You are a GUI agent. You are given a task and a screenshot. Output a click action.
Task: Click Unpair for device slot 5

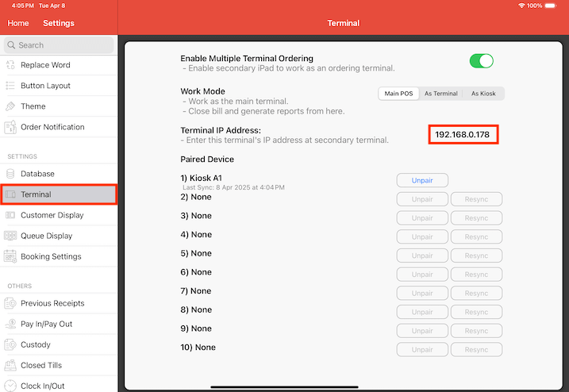pyautogui.click(x=422, y=256)
